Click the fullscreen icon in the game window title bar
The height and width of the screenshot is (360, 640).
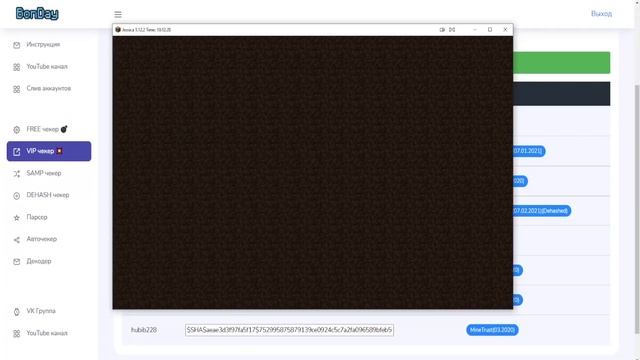(x=452, y=30)
